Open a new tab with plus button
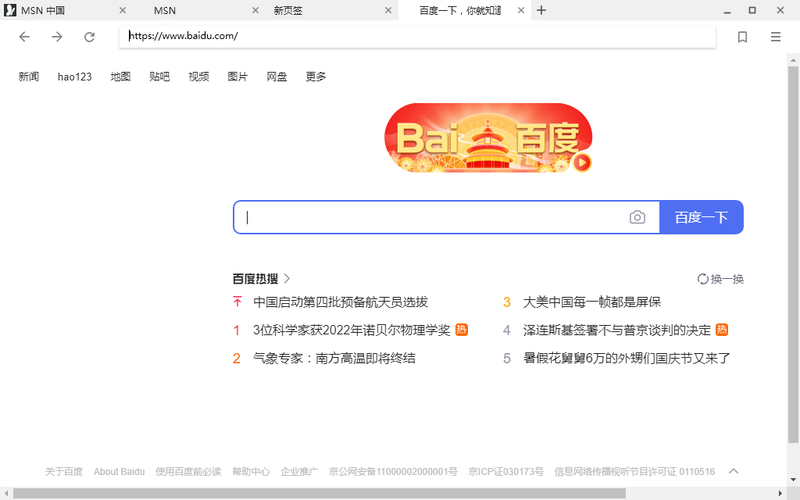This screenshot has width=800, height=500. [x=541, y=10]
